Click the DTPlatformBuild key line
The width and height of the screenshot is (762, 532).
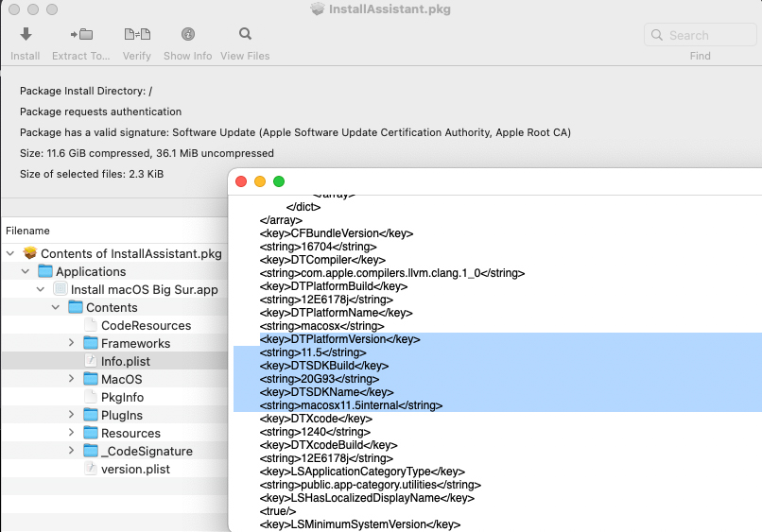point(334,286)
